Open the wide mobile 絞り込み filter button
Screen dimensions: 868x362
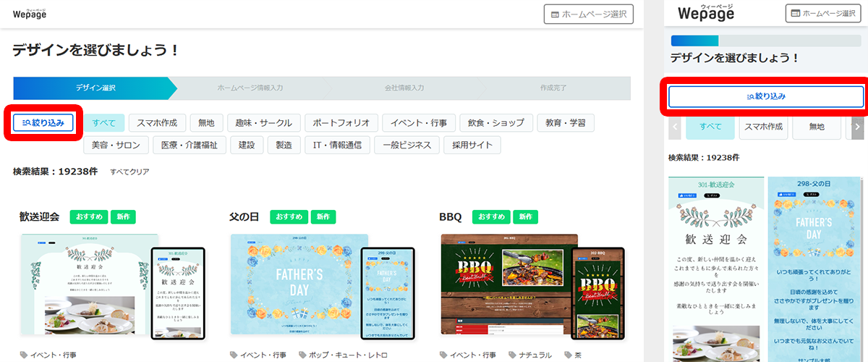(x=766, y=96)
